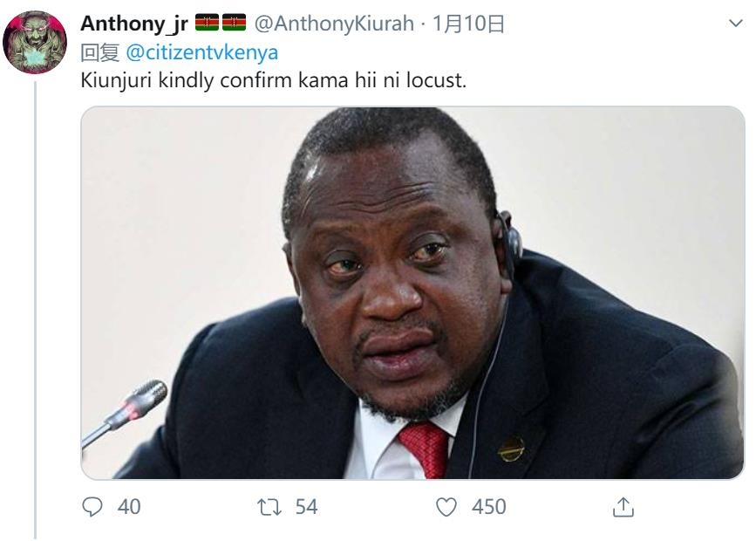Viewport: 756px width, 541px height.
Task: Click the reply speech bubble icon
Action: (x=92, y=507)
